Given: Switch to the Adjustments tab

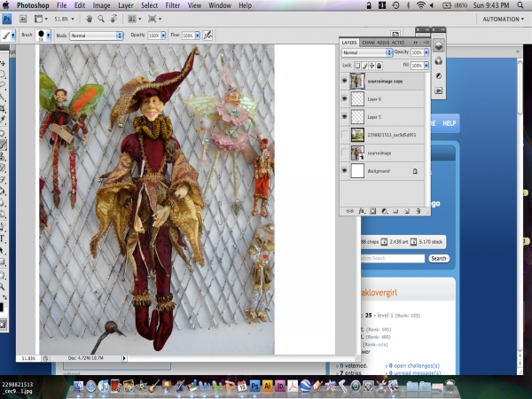Looking at the screenshot, I should 383,43.
